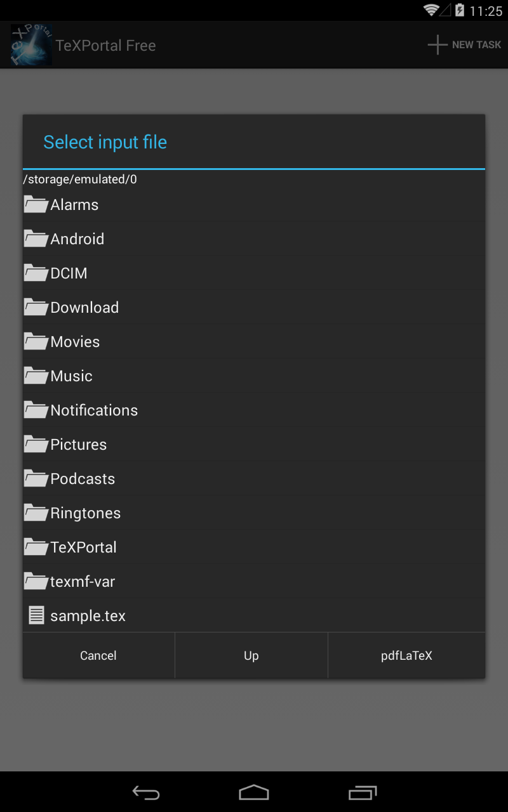Viewport: 508px width, 812px height.
Task: Open the Alarms folder icon
Action: click(x=36, y=204)
